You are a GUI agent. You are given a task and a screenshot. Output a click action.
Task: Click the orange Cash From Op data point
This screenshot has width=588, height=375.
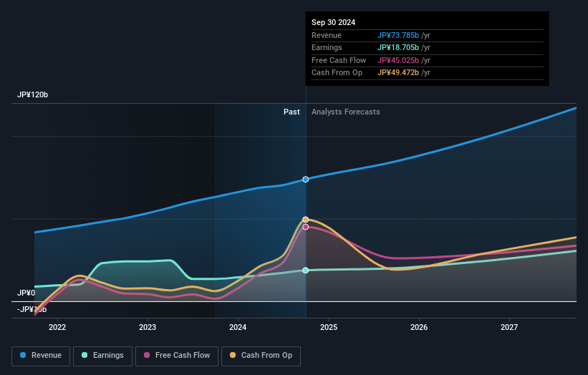pyautogui.click(x=306, y=220)
